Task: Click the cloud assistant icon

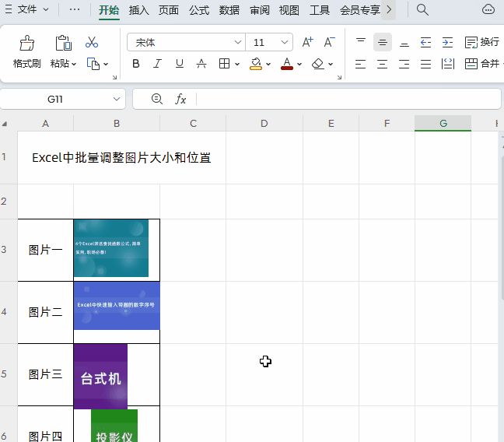Action: tap(488, 9)
